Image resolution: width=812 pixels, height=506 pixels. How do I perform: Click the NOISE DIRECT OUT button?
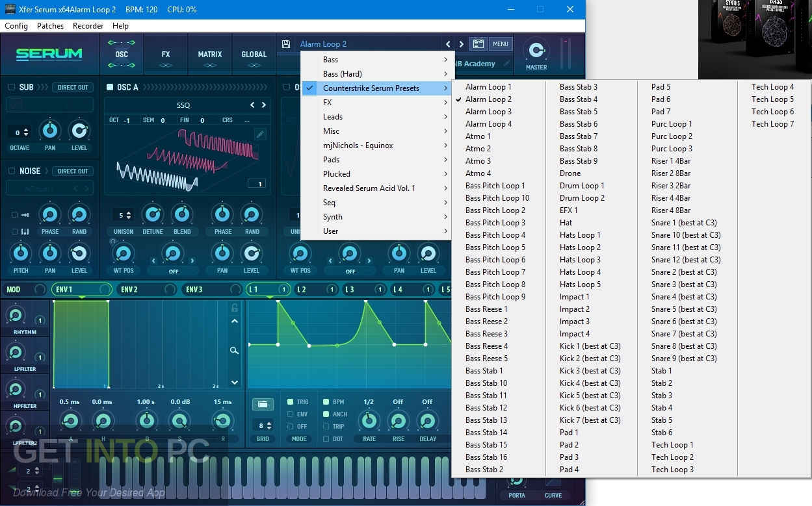[73, 171]
